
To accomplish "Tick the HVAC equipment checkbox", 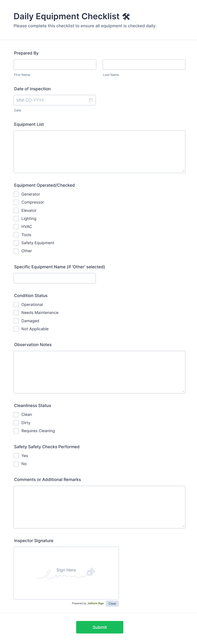I will point(16,227).
